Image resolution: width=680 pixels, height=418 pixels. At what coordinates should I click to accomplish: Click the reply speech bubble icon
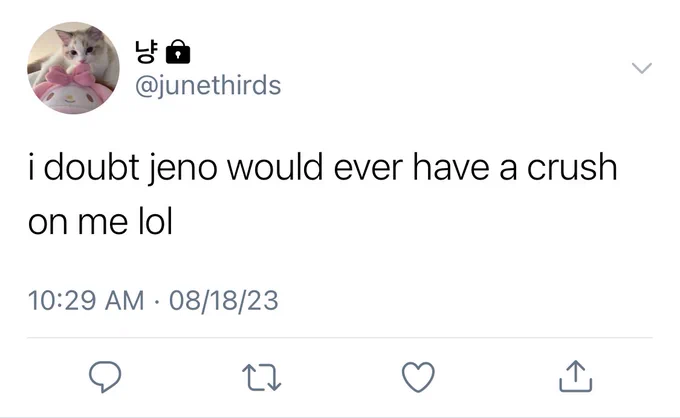point(105,377)
